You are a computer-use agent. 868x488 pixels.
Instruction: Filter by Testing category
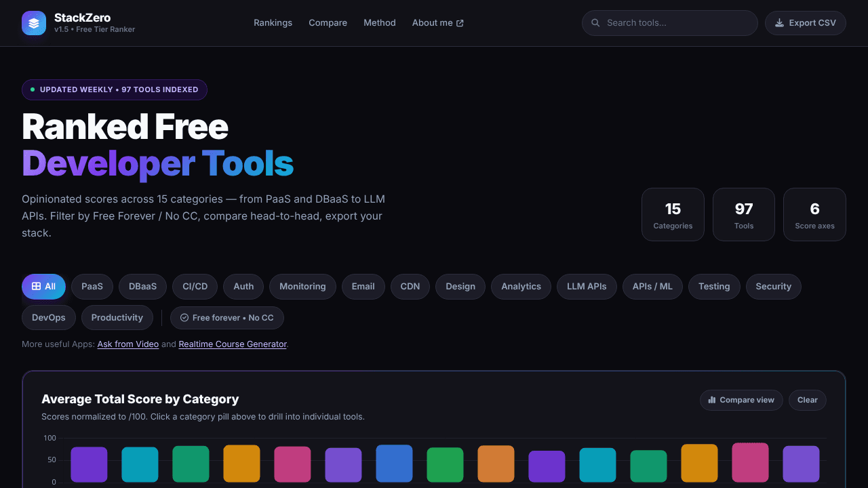click(714, 287)
